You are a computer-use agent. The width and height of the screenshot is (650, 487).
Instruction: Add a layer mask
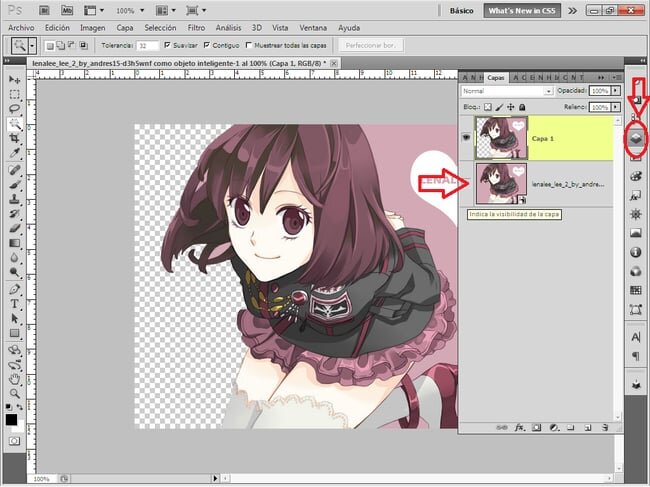(536, 427)
